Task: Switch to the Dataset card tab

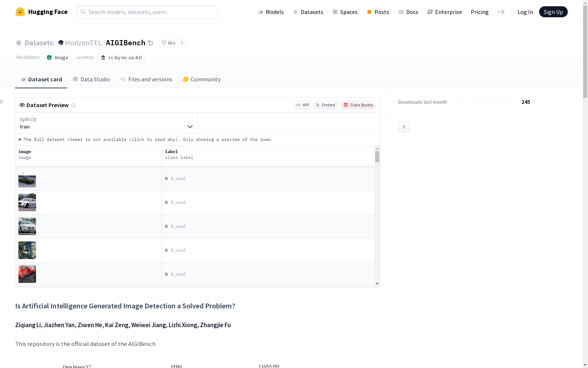Action: (41, 79)
